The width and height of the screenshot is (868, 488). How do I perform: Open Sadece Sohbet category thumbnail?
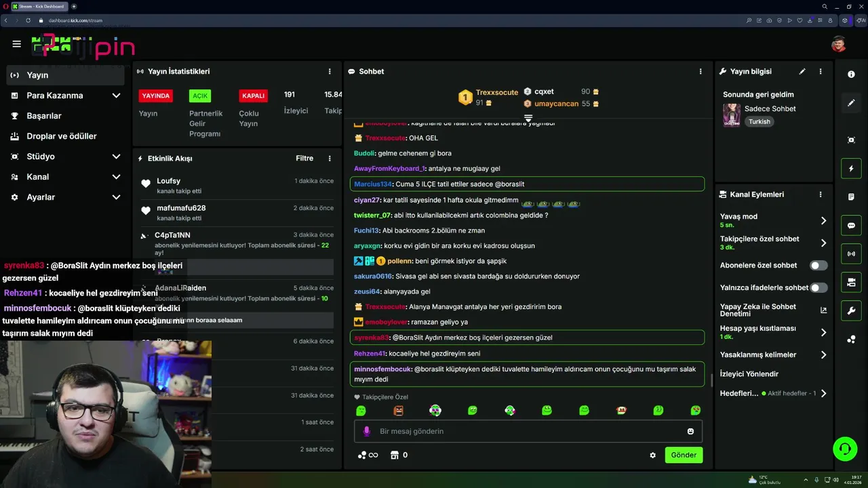731,115
